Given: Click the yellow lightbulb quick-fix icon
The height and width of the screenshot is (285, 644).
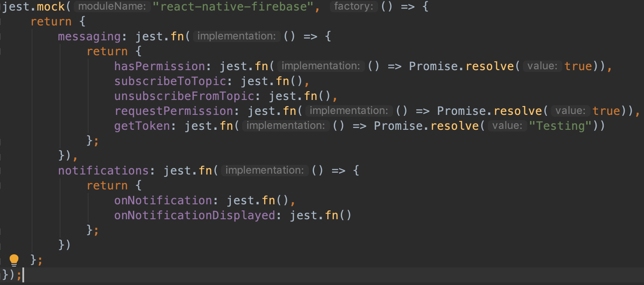Looking at the screenshot, I should tap(14, 260).
